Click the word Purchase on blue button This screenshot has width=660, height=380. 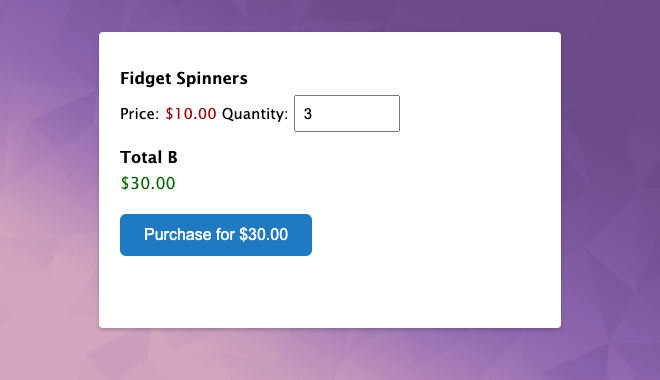point(178,235)
